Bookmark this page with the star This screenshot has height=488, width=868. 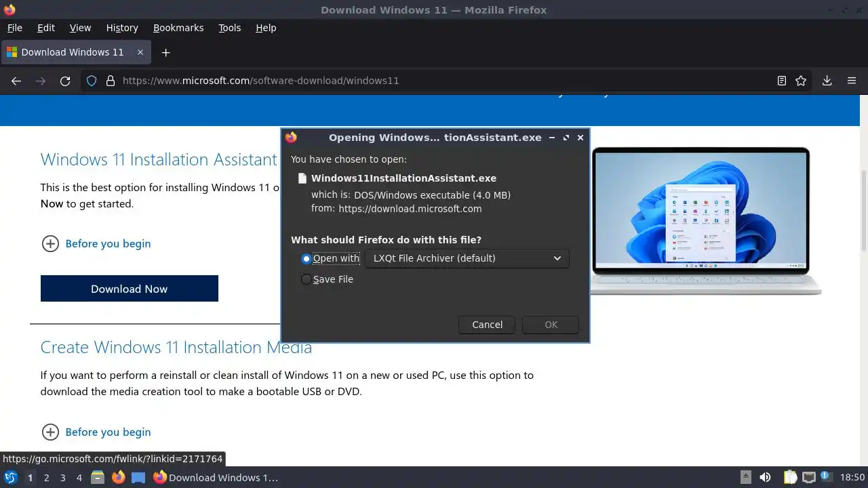pyautogui.click(x=801, y=81)
